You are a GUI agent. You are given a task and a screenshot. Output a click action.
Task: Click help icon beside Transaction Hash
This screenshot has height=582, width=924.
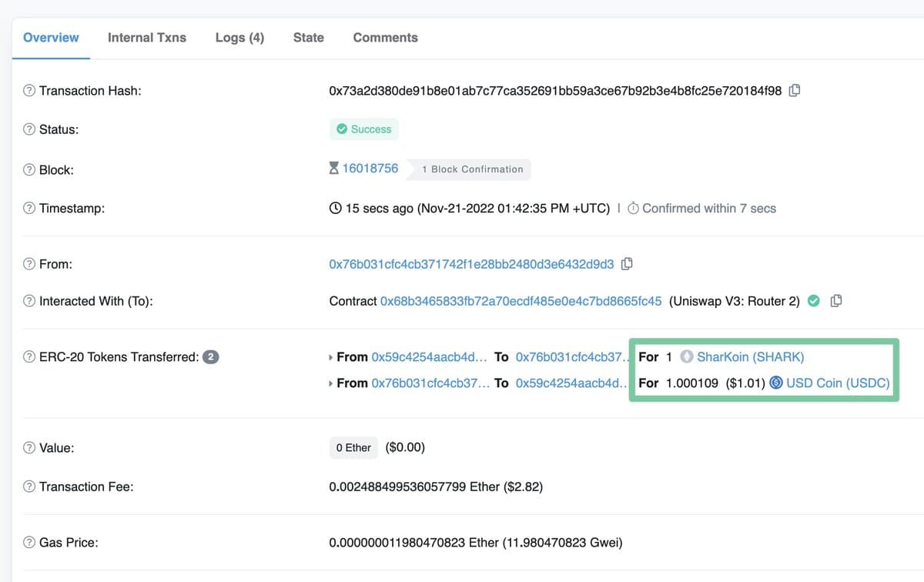click(x=29, y=91)
